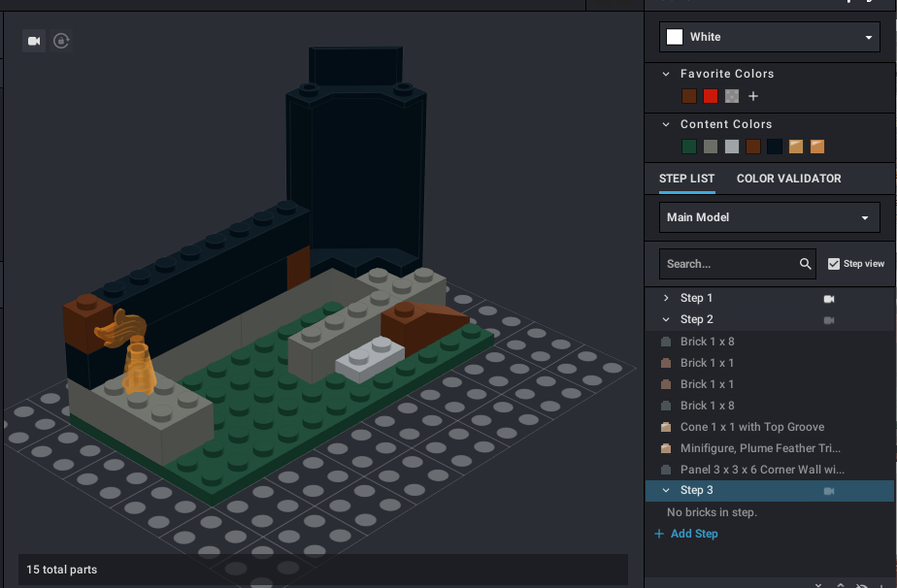Click part icon of Cone 1 x 1 row

tap(666, 427)
